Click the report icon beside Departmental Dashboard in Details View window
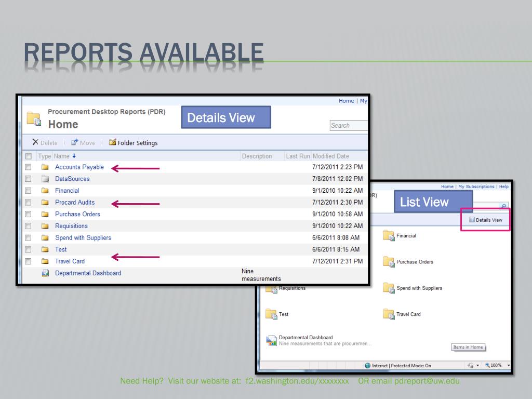This screenshot has height=399, width=532. point(45,273)
